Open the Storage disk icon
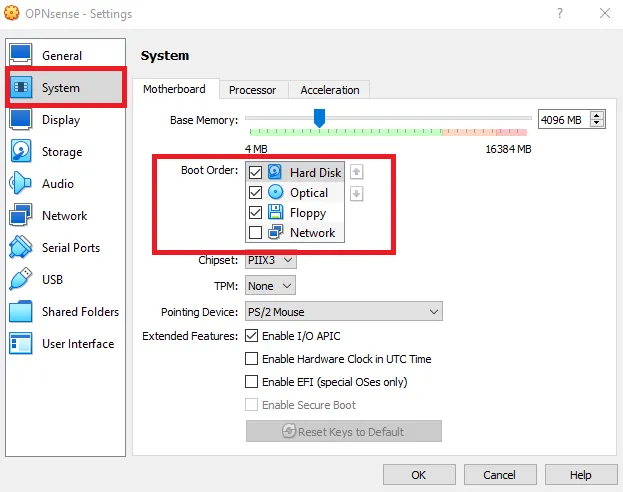The image size is (623, 492). [x=21, y=151]
